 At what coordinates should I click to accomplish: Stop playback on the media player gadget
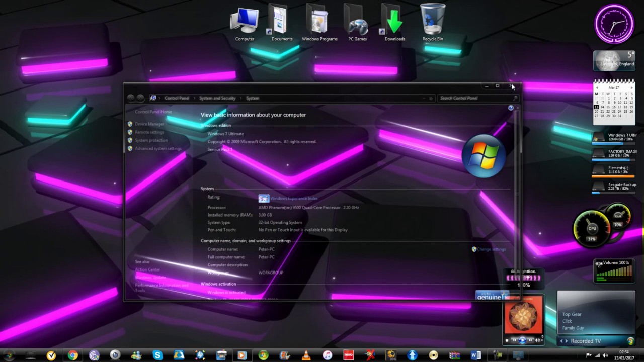(x=507, y=340)
